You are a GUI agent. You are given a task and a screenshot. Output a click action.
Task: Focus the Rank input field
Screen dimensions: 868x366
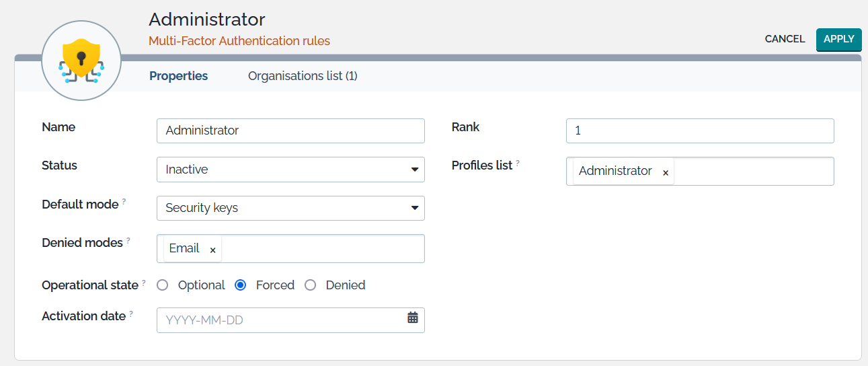700,131
